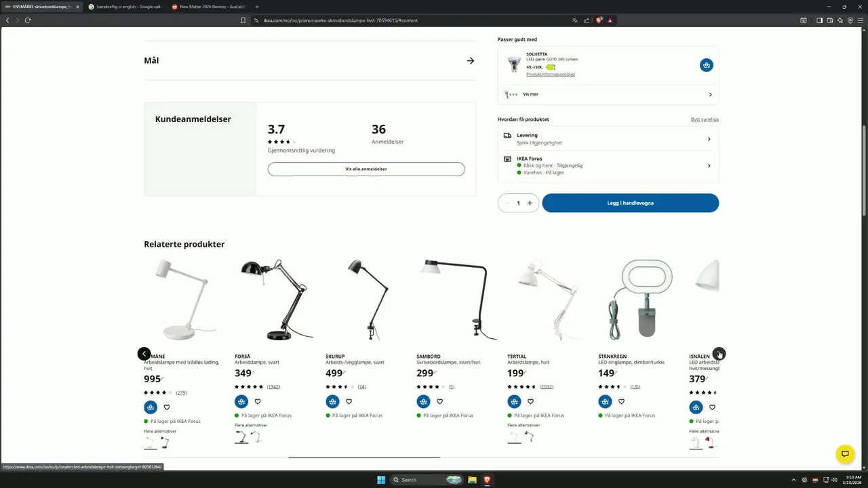
Task: Switch to New Matter 2026 Devices tab
Action: (x=208, y=6)
